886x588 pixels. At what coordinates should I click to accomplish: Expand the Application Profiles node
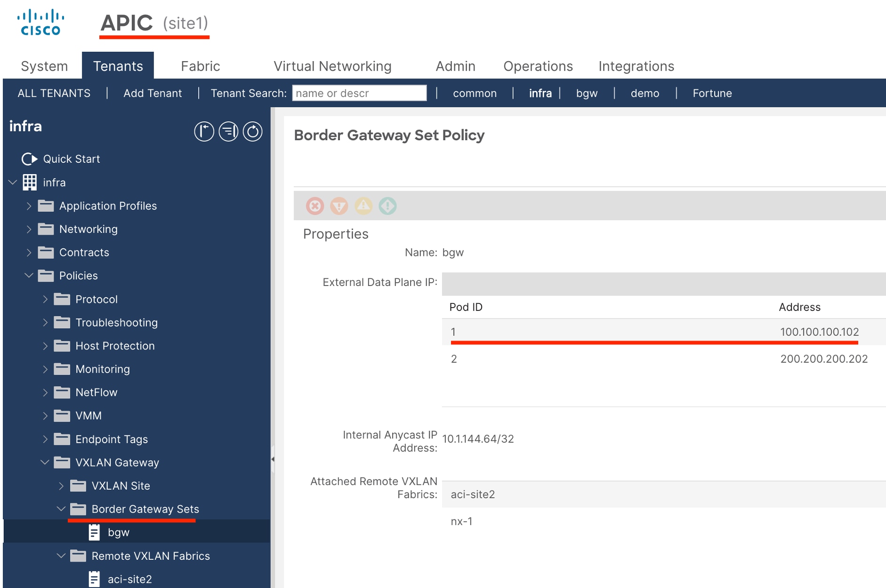click(x=29, y=206)
